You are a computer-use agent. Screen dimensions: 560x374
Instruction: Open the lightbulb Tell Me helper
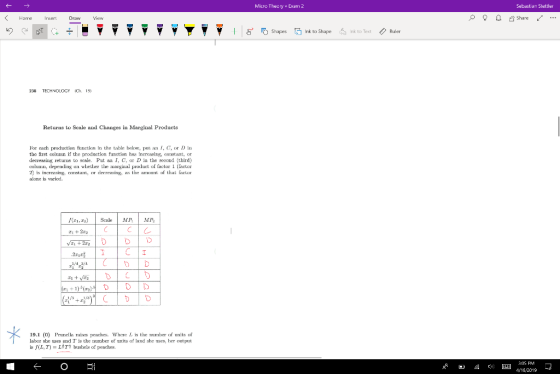485,18
